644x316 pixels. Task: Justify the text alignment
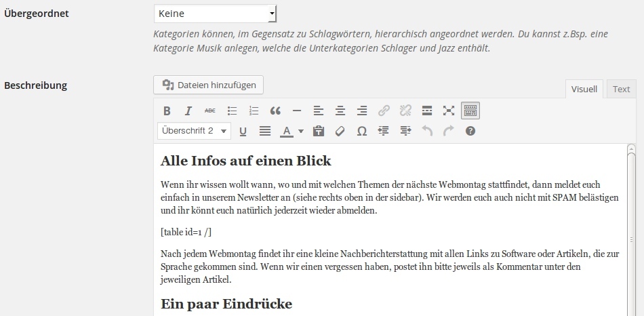point(265,131)
